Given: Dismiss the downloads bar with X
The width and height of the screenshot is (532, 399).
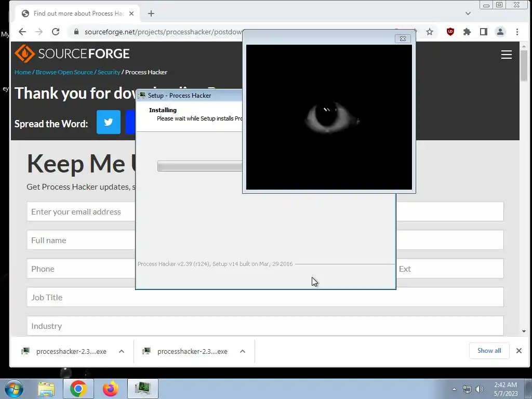Looking at the screenshot, I should click(x=519, y=351).
